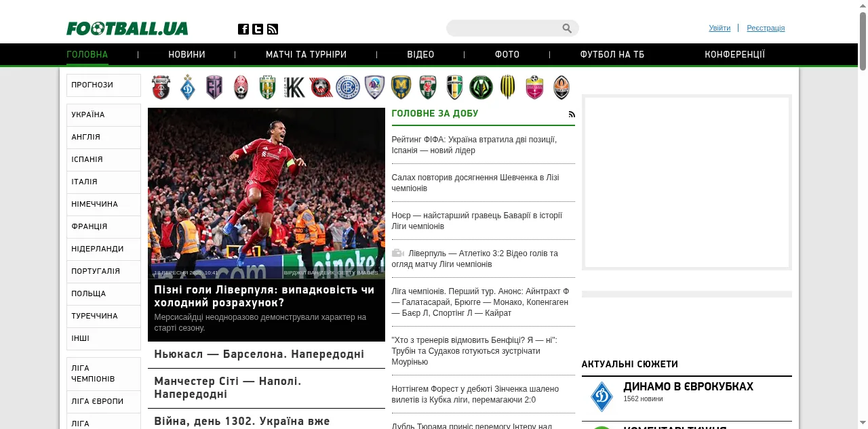Screen dimensions: 868x429
Task: Click the Реєстрація registration link
Action: click(766, 28)
